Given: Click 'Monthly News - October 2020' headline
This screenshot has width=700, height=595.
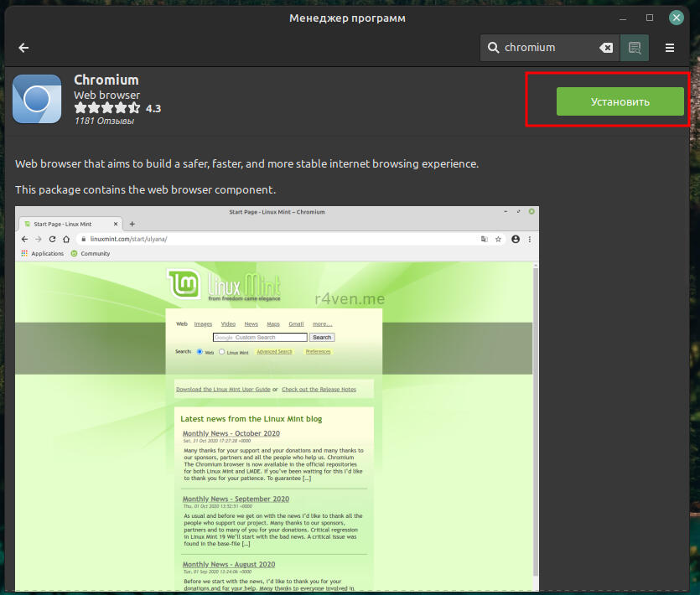Looking at the screenshot, I should tap(231, 433).
